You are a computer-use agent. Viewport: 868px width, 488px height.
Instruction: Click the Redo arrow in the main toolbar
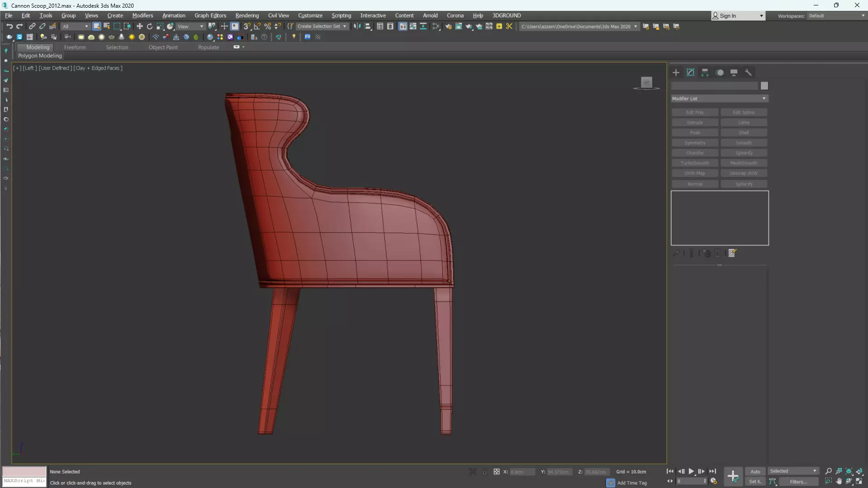click(19, 26)
